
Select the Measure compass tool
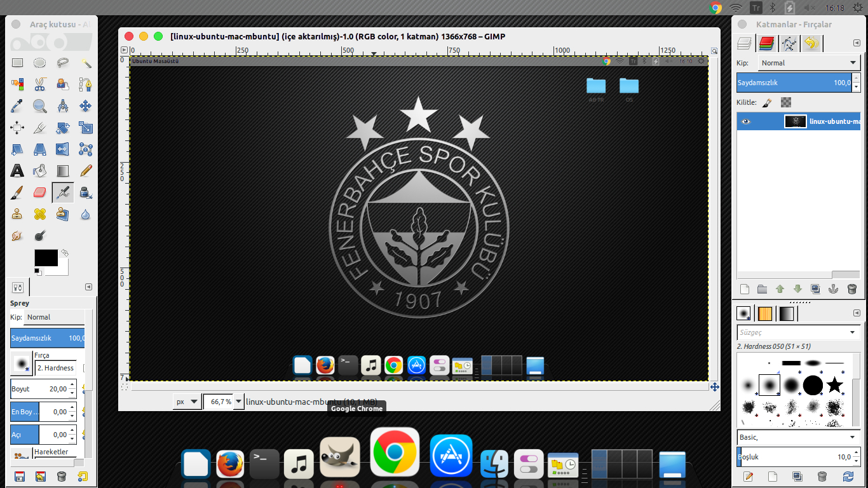click(63, 105)
